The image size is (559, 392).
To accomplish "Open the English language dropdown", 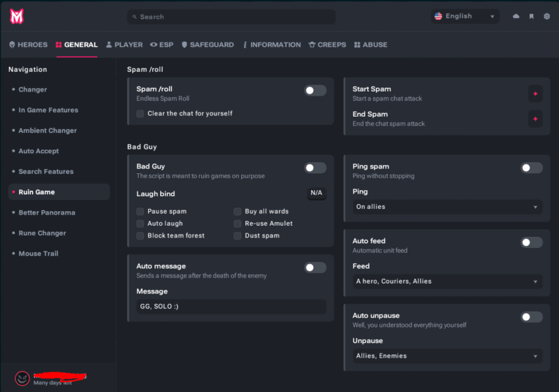I will [x=465, y=16].
